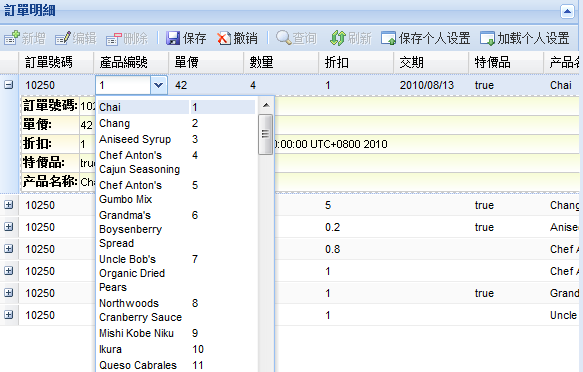This screenshot has width=583, height=372.
Task: Click the 查询 magnifier icon
Action: (283, 38)
